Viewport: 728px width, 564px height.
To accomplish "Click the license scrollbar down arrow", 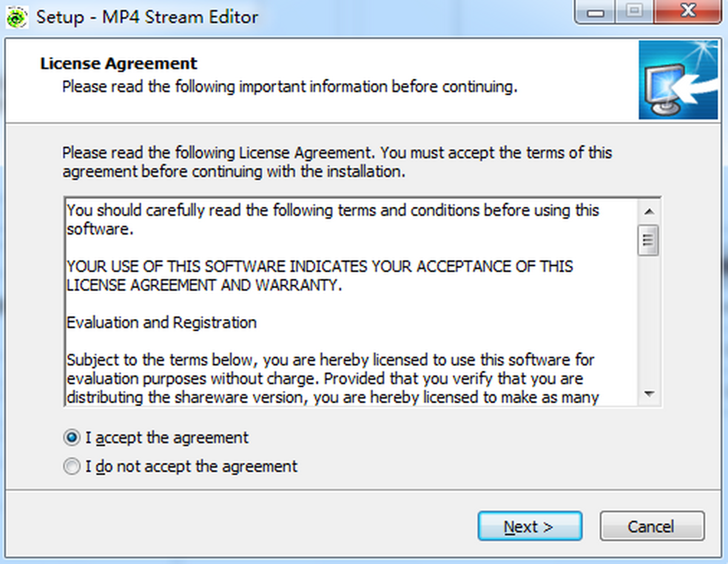I will pos(649,394).
